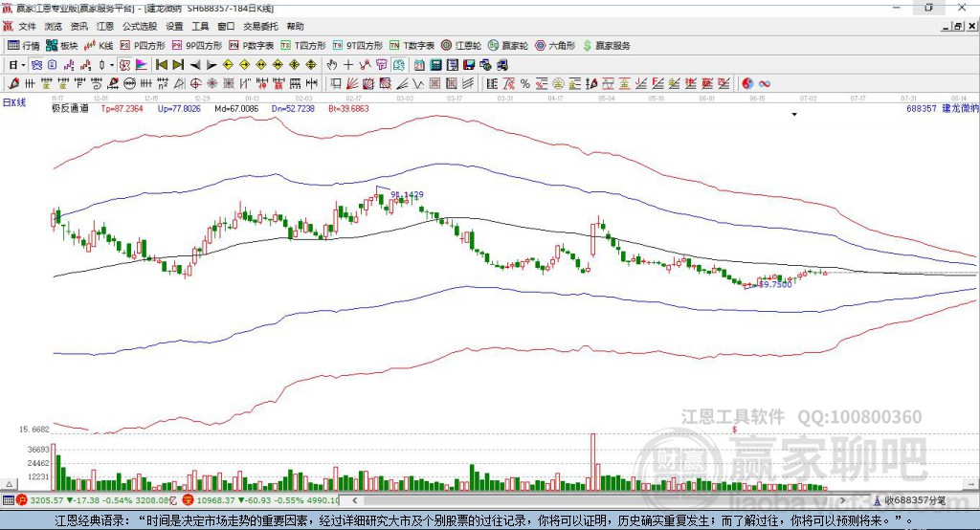Click the 日K线 period label
This screenshot has height=530, width=980.
pos(14,102)
